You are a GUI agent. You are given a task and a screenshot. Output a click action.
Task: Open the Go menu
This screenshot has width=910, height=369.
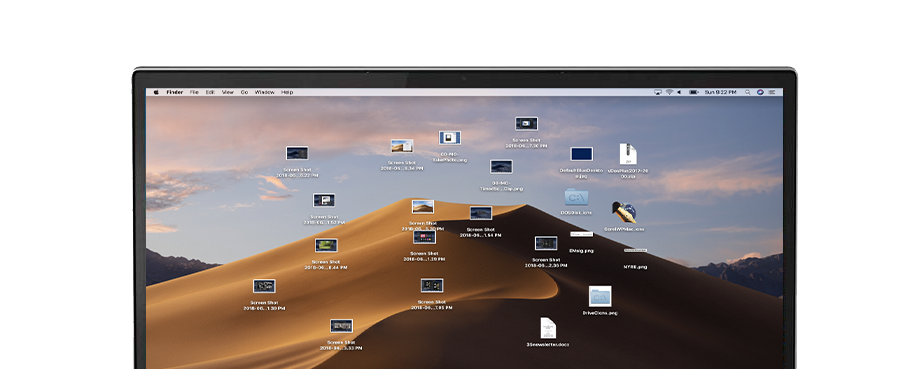point(244,92)
